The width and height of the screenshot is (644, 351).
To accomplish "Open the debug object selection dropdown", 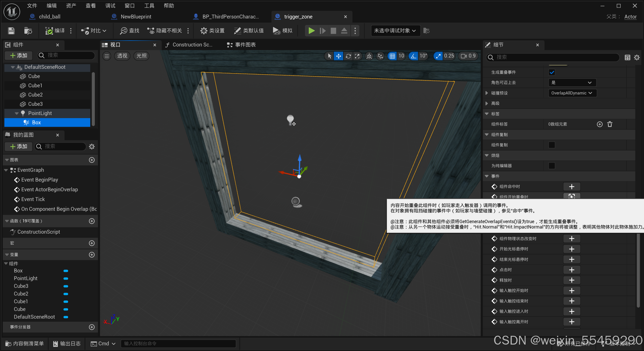I will 395,31.
